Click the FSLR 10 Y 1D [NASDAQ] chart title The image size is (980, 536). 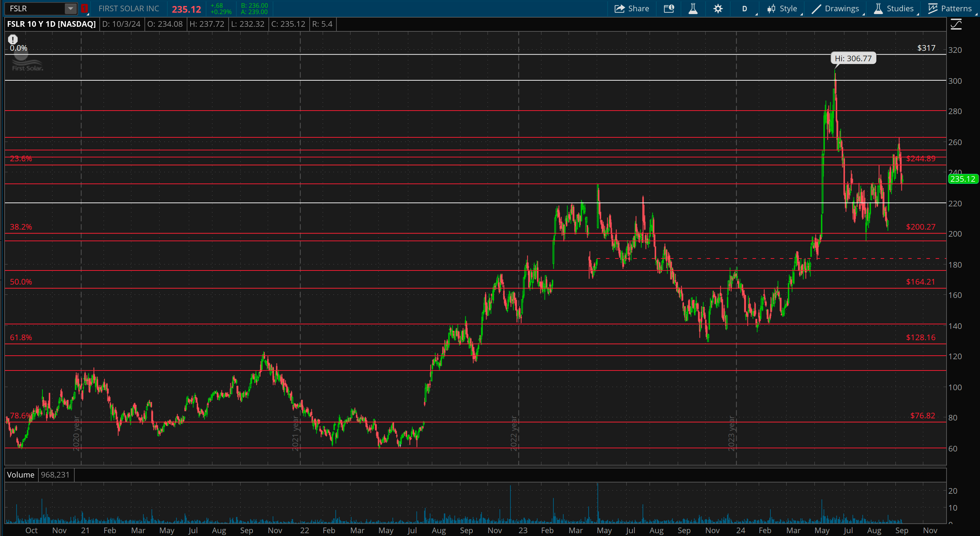point(51,24)
